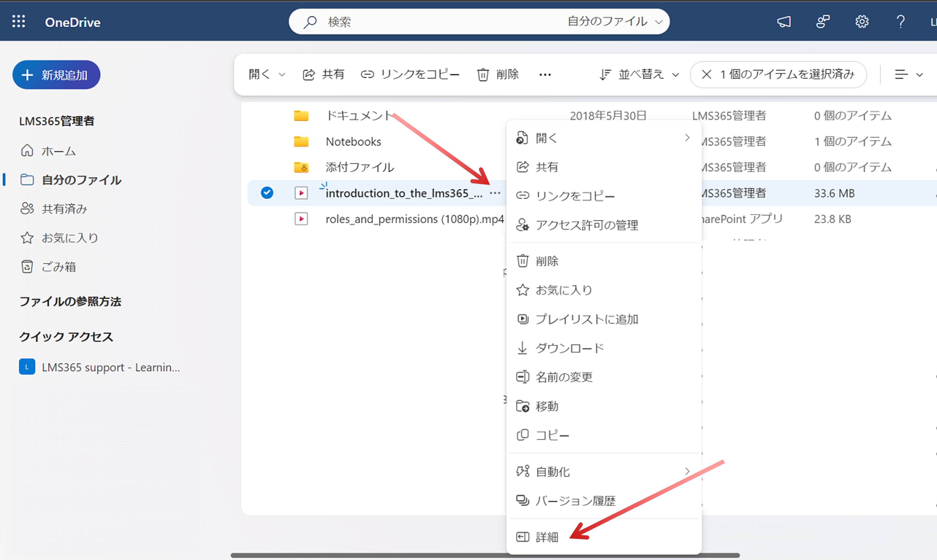Screen dimensions: 937x560
Task: Open the view layout options dropdown
Action: (x=909, y=74)
